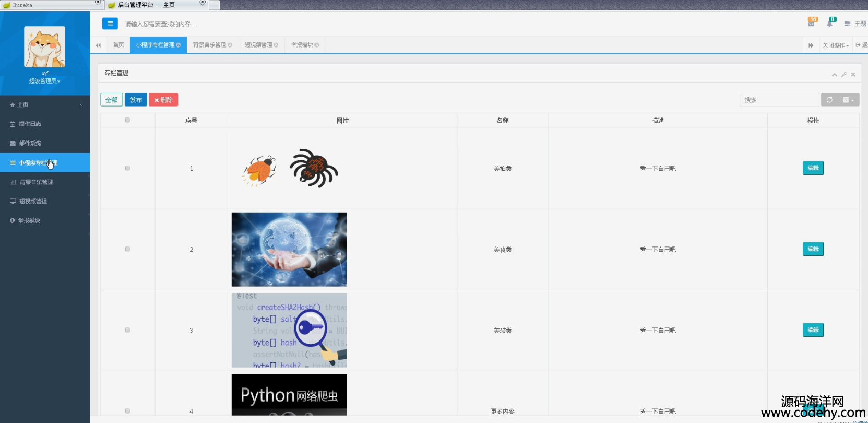Refresh the table with the refresh icon
Screen dimensions: 868x423
pos(829,100)
